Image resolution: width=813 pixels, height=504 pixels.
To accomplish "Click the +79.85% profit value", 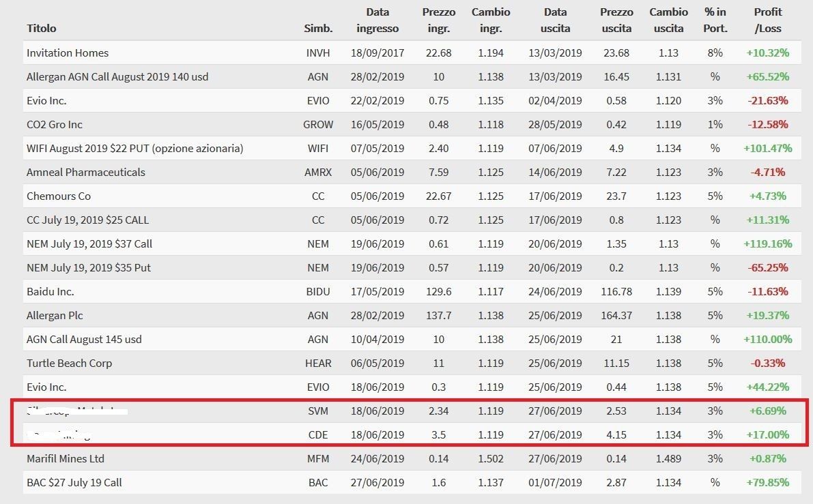I will (x=768, y=482).
